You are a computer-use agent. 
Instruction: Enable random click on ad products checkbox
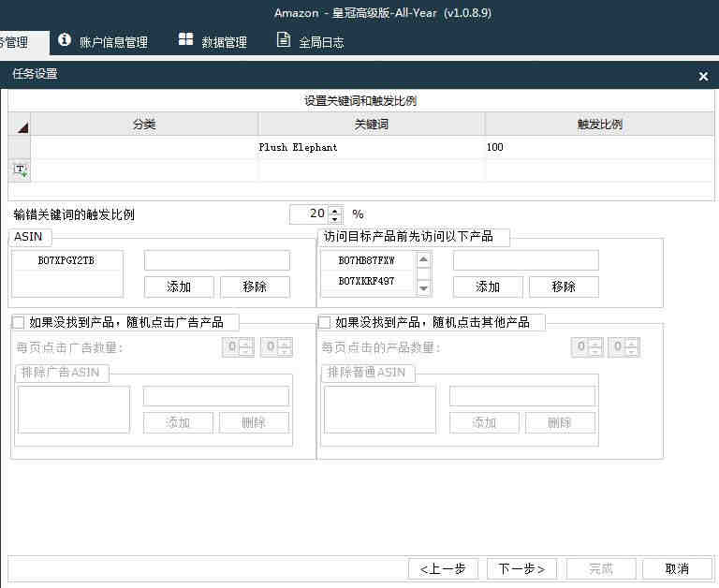click(19, 322)
